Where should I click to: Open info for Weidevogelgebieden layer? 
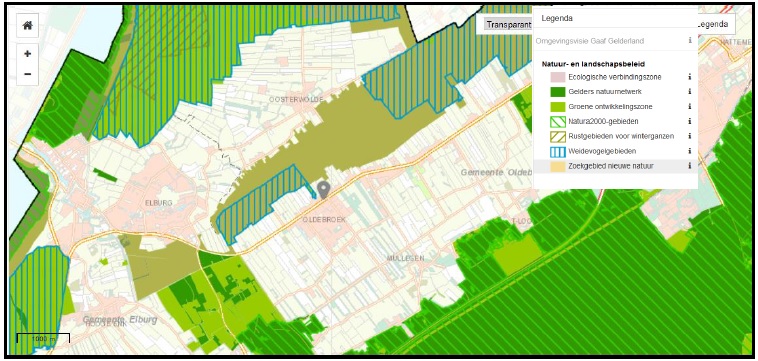click(x=690, y=151)
